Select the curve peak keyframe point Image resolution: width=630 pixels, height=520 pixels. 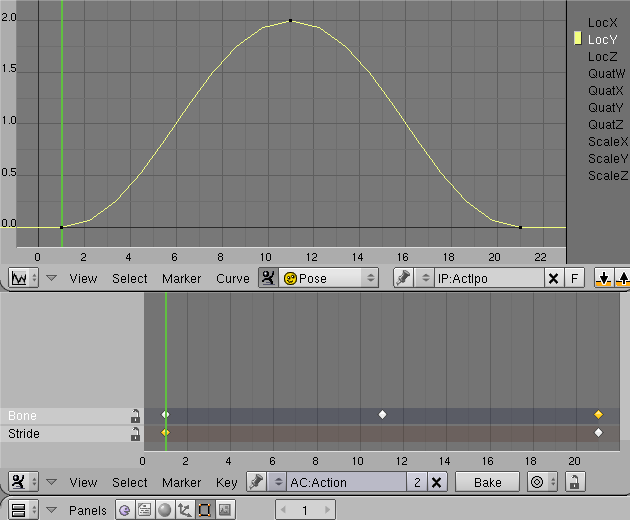pos(290,20)
